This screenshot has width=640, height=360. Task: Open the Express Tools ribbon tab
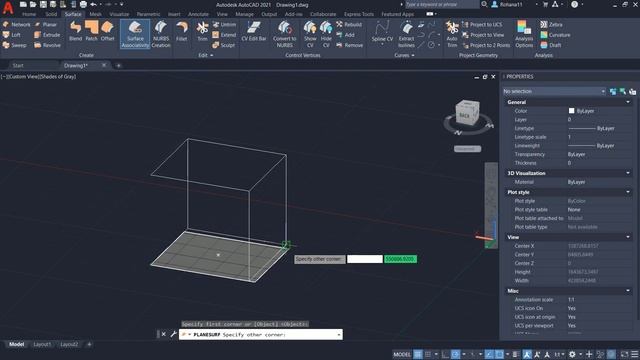(358, 14)
